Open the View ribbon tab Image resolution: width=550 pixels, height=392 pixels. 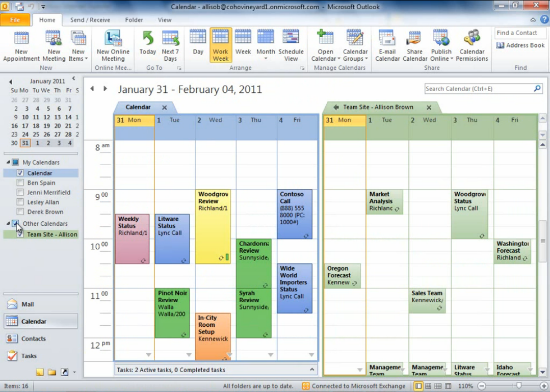165,20
